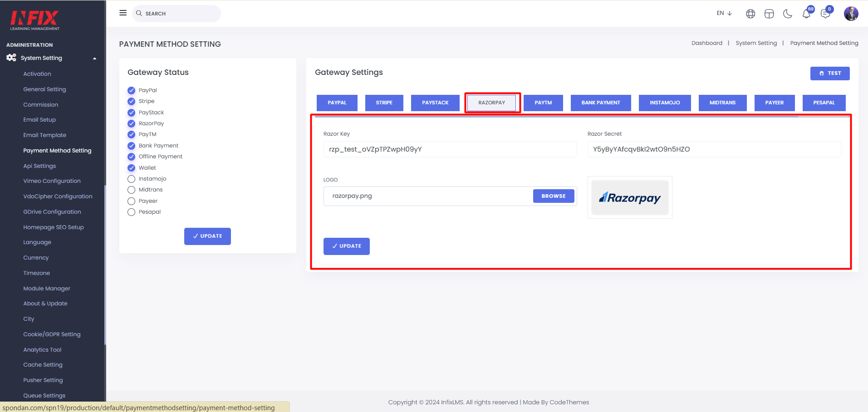
Task: Click UPDATE under Gateway Status
Action: [x=207, y=236]
